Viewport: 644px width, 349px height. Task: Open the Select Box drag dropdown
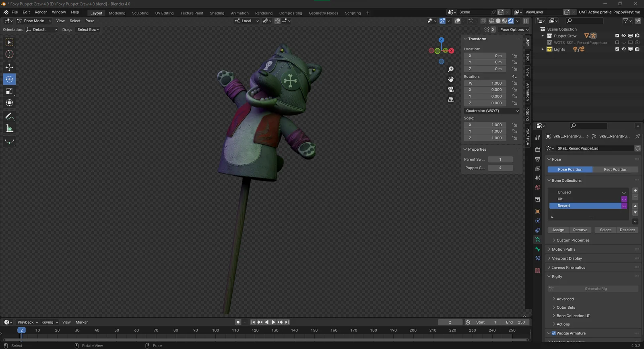[88, 29]
